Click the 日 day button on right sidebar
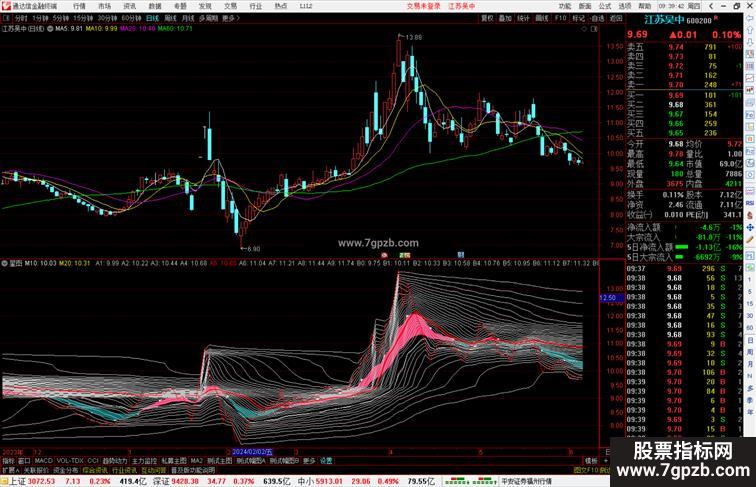756x487 pixels. 750,340
